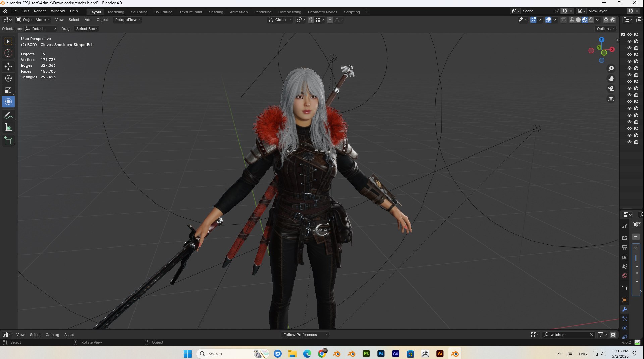Open the File menu
644x359 pixels.
(14, 11)
